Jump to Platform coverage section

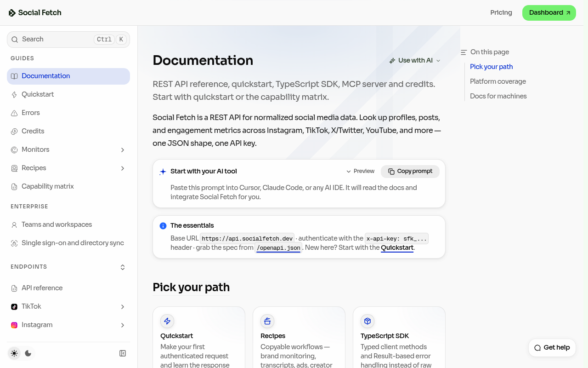498,81
